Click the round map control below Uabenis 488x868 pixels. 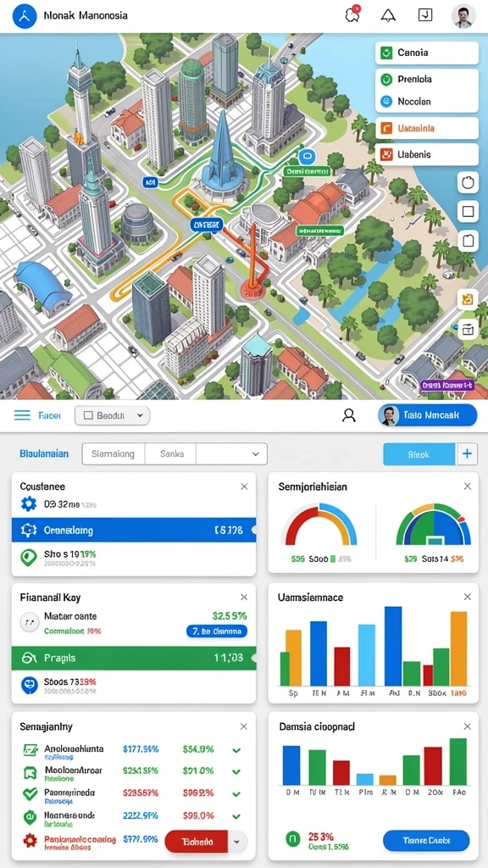point(468,182)
